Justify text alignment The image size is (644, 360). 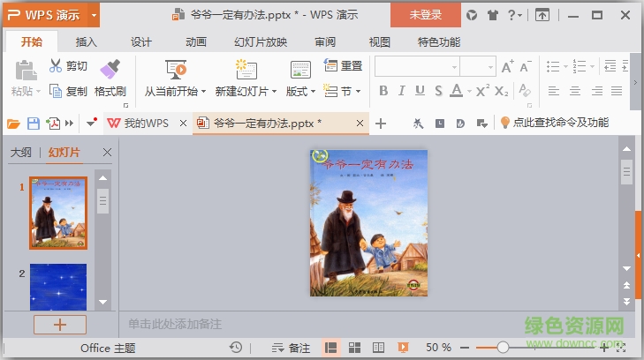pyautogui.click(x=617, y=91)
